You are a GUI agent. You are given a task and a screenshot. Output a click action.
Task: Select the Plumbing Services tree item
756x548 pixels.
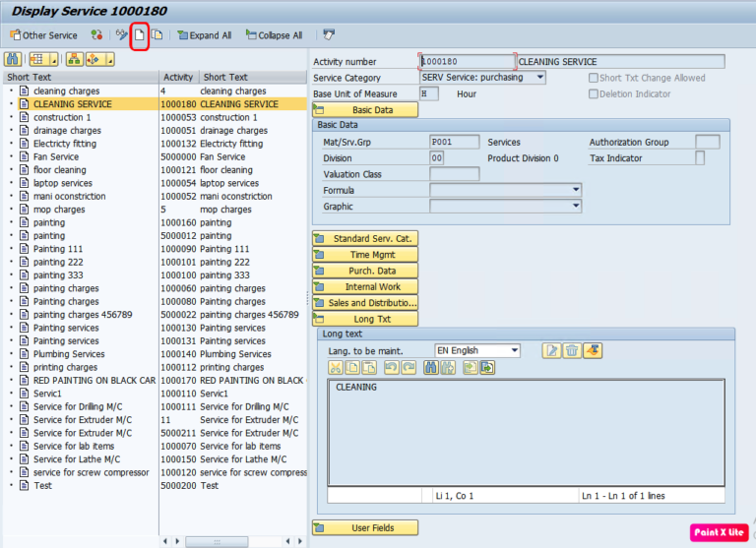[69, 354]
